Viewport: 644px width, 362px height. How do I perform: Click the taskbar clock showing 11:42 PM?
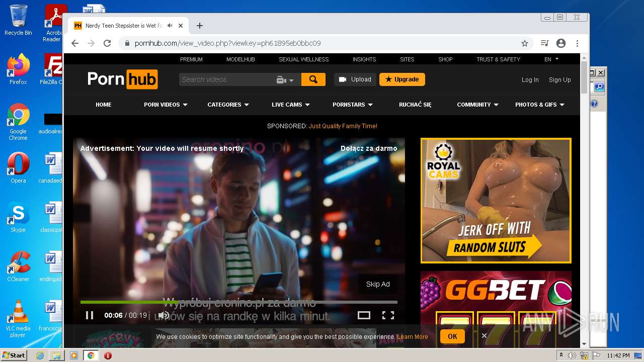pos(618,355)
